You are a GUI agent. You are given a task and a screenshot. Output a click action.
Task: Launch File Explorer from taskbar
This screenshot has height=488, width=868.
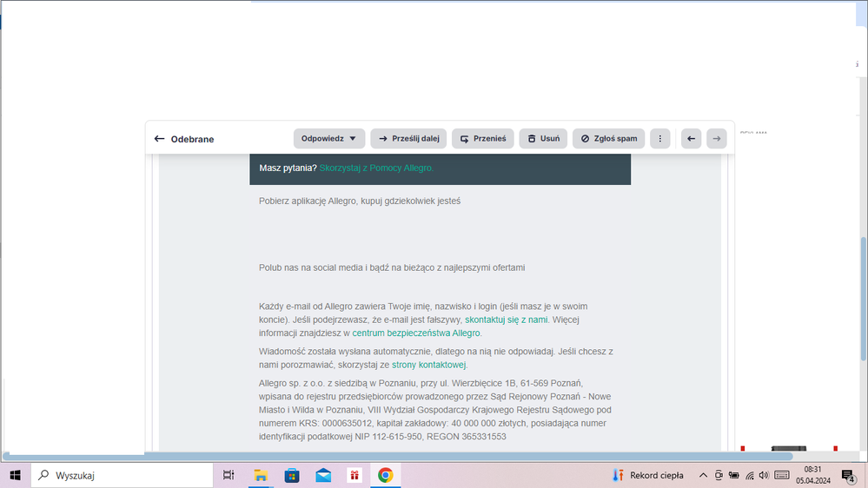pos(260,475)
